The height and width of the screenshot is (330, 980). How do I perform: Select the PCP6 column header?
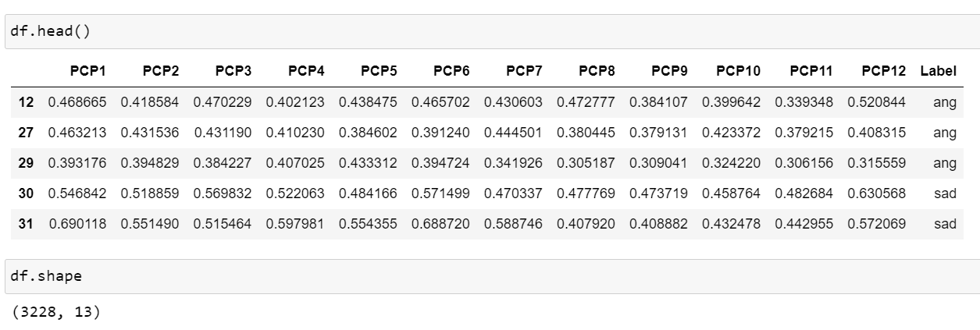(x=451, y=71)
